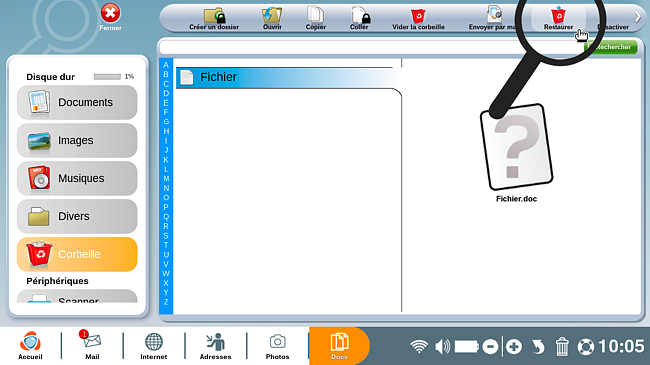Click the search input field
Image resolution: width=650 pixels, height=365 pixels.
[371, 47]
